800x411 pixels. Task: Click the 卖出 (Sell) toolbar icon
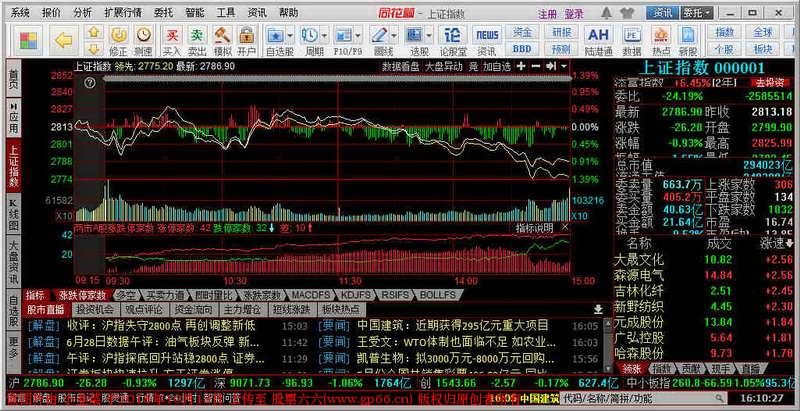pyautogui.click(x=197, y=41)
